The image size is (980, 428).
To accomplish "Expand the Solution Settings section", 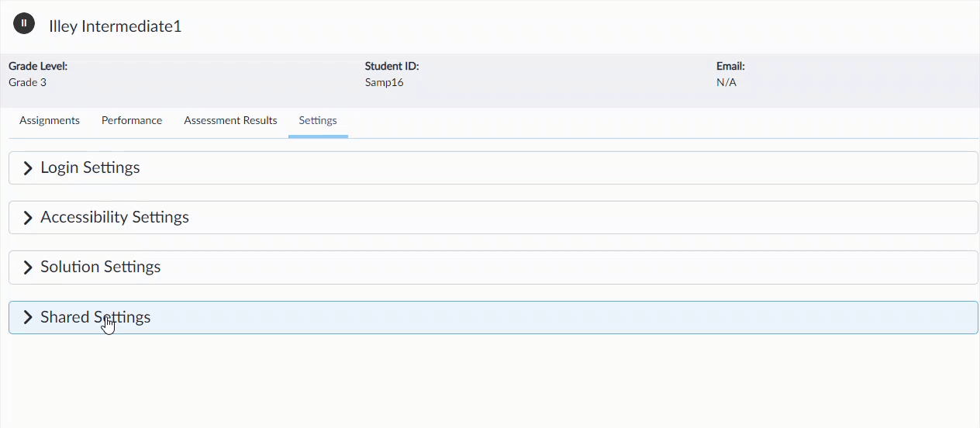I will tap(493, 267).
